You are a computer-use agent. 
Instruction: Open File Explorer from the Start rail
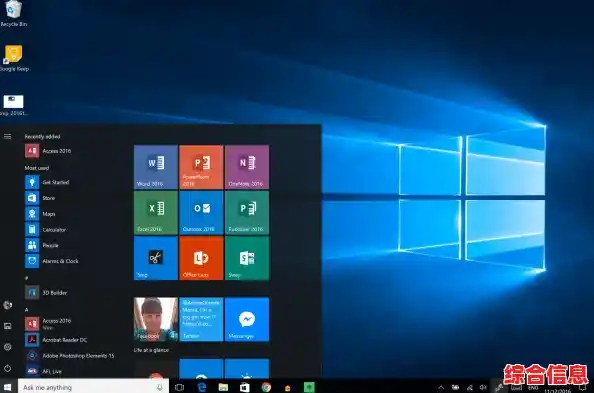[8, 326]
